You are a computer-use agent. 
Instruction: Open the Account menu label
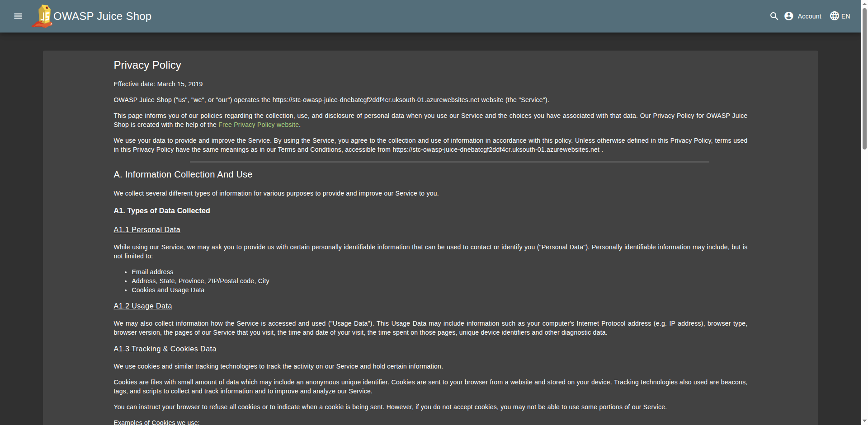pyautogui.click(x=809, y=16)
